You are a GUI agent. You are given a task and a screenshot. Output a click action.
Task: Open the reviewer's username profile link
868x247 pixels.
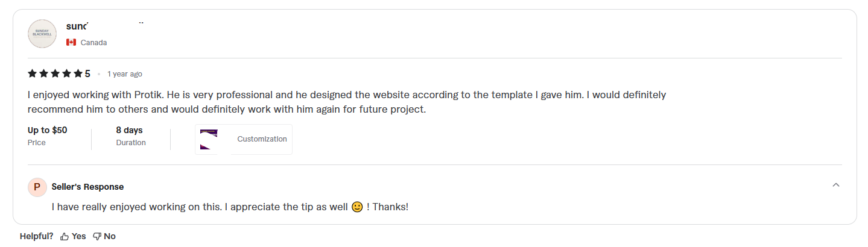tap(77, 26)
